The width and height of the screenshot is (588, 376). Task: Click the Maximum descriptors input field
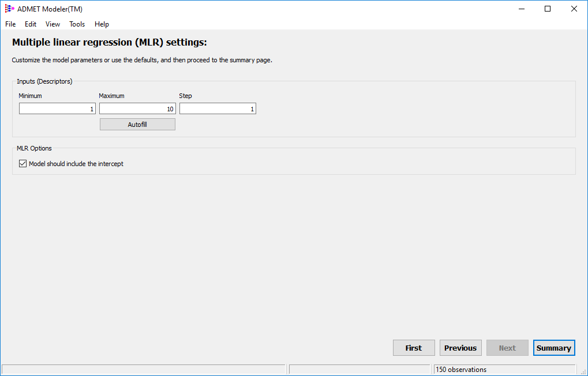(138, 109)
